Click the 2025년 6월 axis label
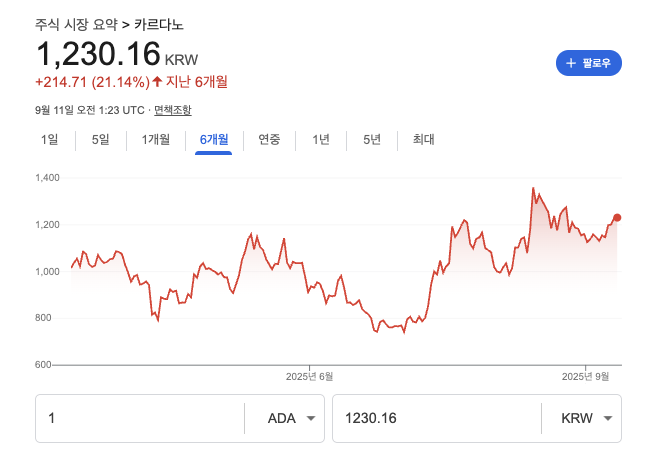Screen dimensions: 652x451 (309, 376)
